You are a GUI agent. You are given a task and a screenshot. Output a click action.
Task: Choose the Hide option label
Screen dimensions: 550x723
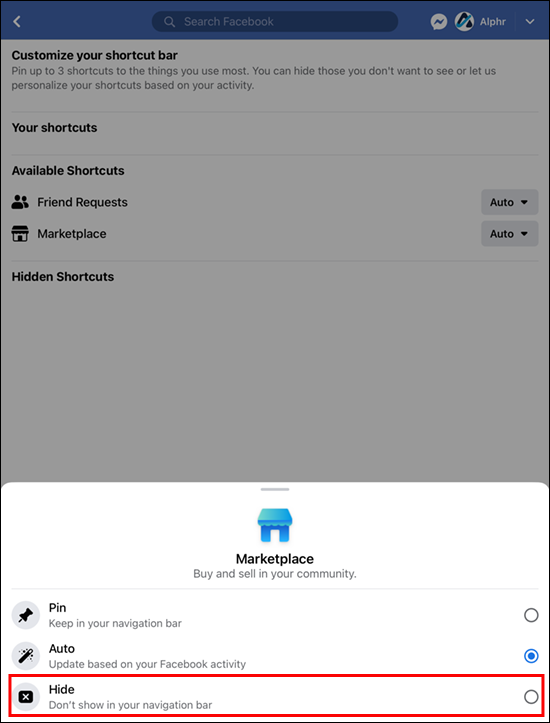coord(62,689)
